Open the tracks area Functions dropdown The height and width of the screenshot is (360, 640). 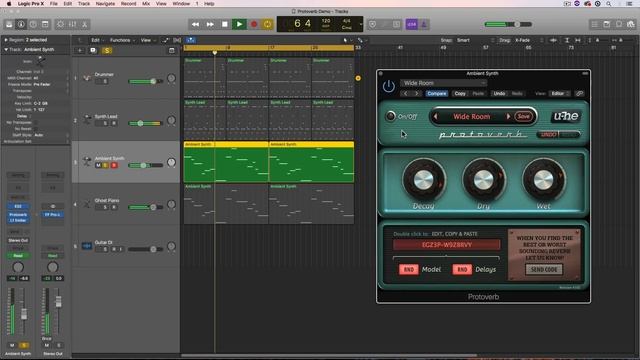[122, 40]
